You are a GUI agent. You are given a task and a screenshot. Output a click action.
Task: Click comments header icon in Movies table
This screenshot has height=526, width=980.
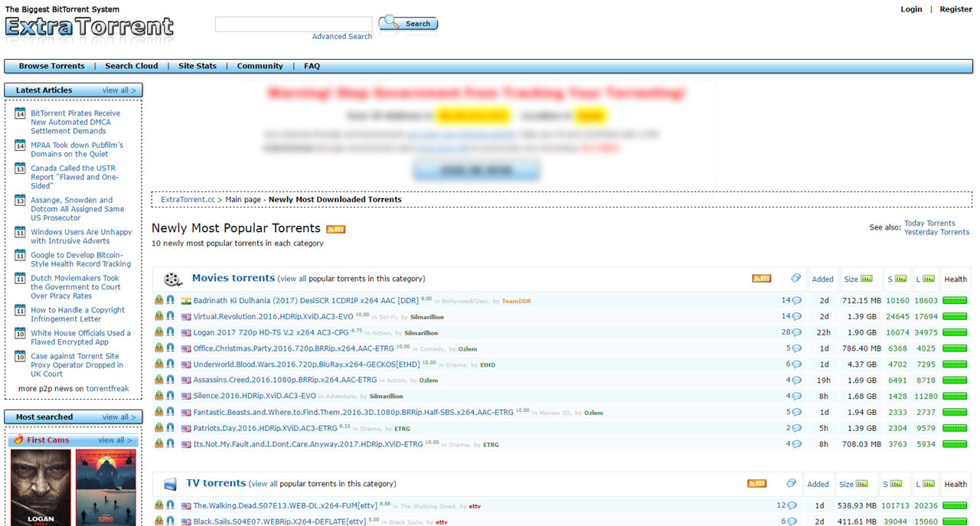pyautogui.click(x=796, y=279)
